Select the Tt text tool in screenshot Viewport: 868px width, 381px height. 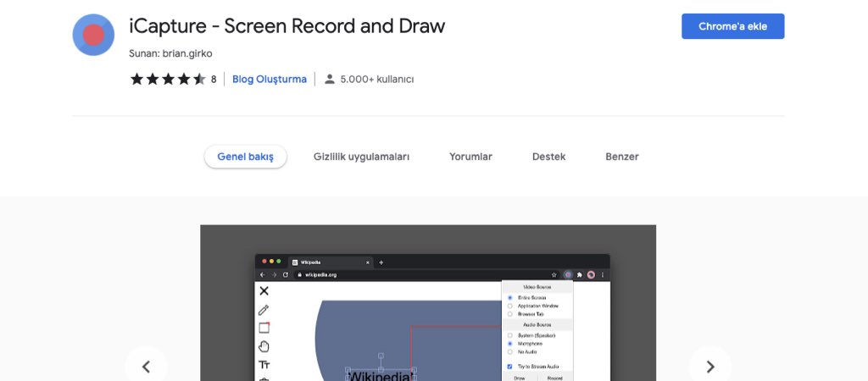[264, 365]
